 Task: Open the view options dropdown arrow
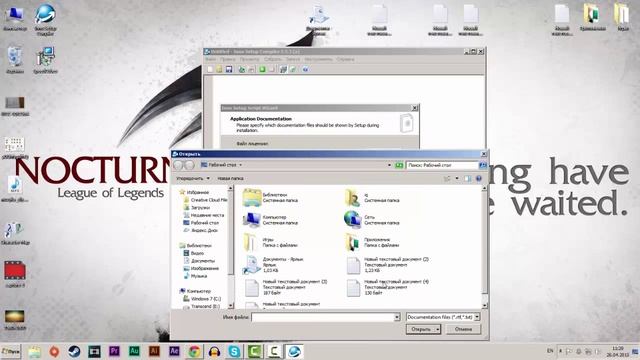[x=457, y=179]
